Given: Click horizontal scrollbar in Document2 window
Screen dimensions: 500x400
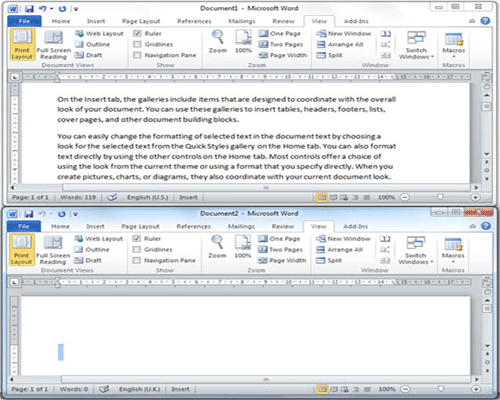Looking at the screenshot, I should pyautogui.click(x=266, y=379).
